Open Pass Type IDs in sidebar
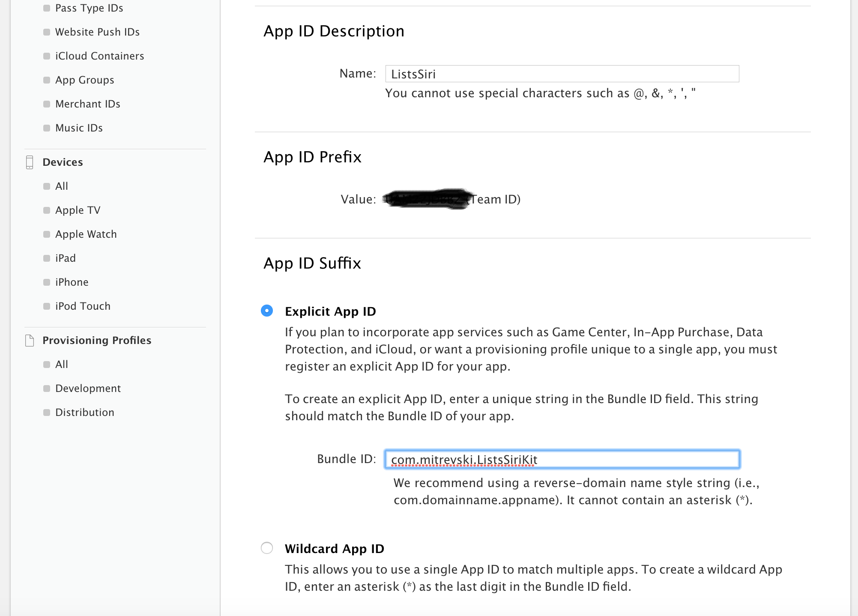 (89, 8)
